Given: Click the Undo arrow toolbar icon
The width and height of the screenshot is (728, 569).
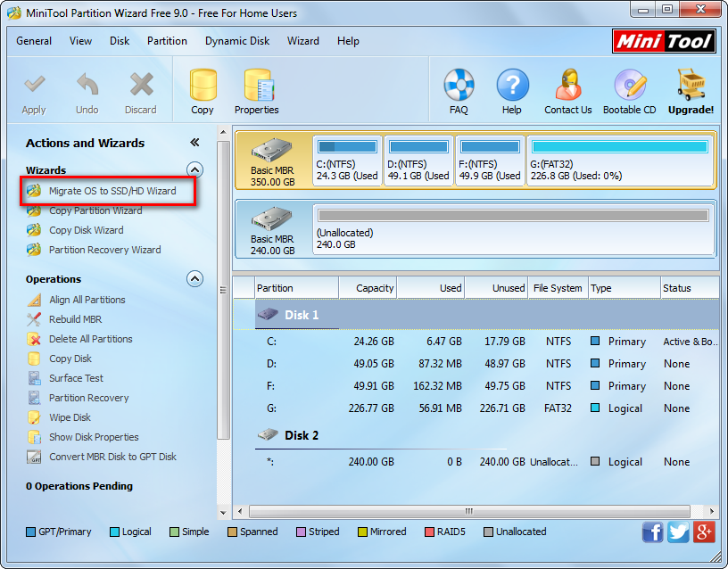Looking at the screenshot, I should pyautogui.click(x=87, y=85).
